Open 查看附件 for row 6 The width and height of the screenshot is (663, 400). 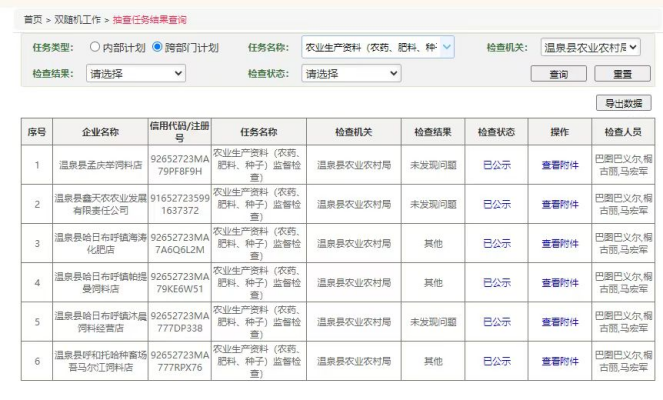560,360
